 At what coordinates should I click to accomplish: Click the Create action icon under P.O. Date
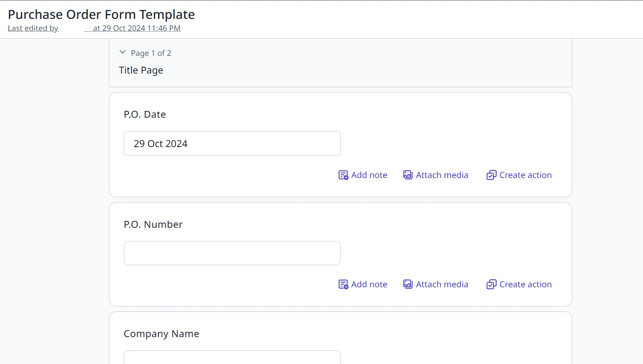[491, 175]
